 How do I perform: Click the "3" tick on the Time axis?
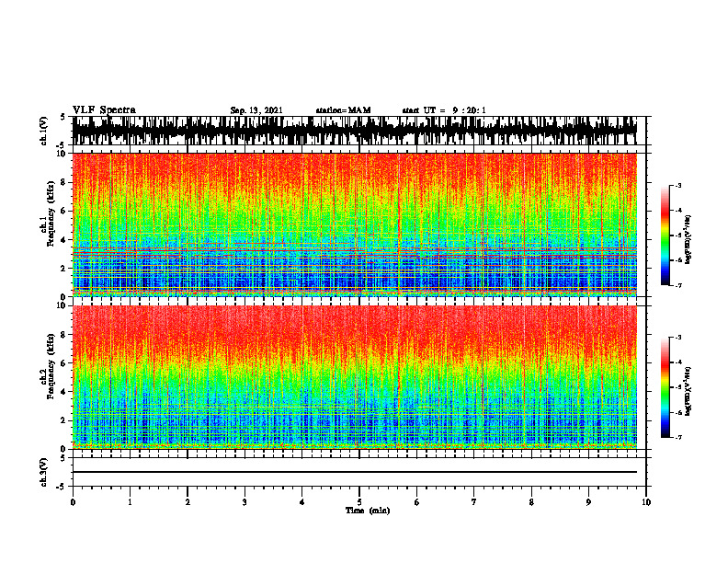245,502
